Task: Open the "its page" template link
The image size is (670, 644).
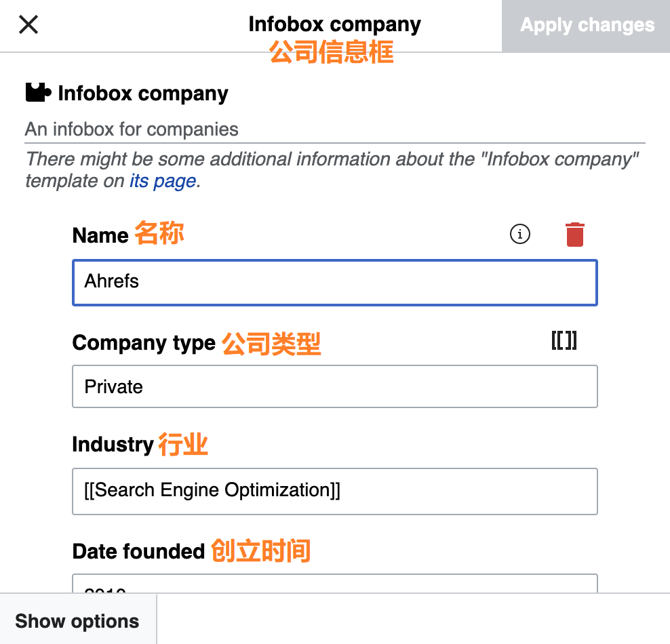Action: click(x=163, y=181)
